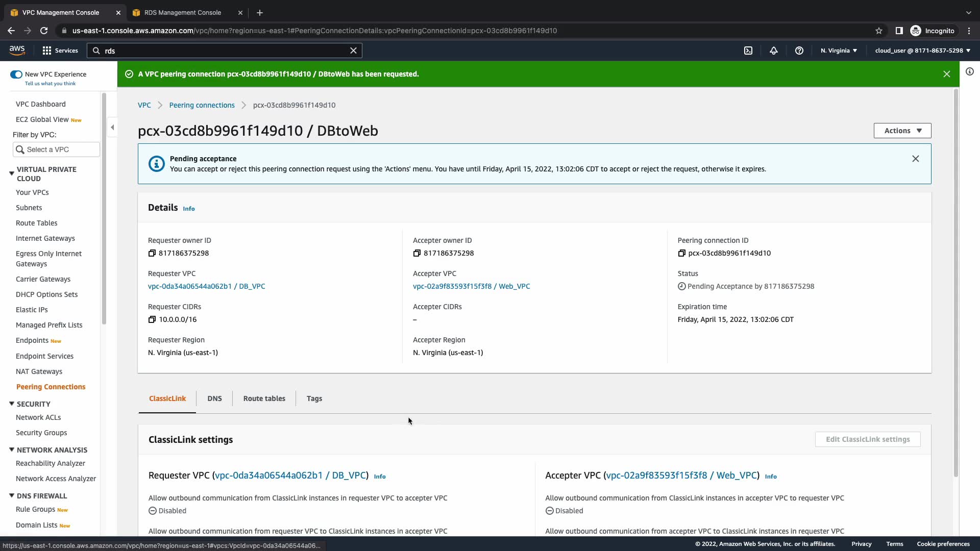
Task: Open the Web_VPC accepter VPC link
Action: click(x=471, y=286)
